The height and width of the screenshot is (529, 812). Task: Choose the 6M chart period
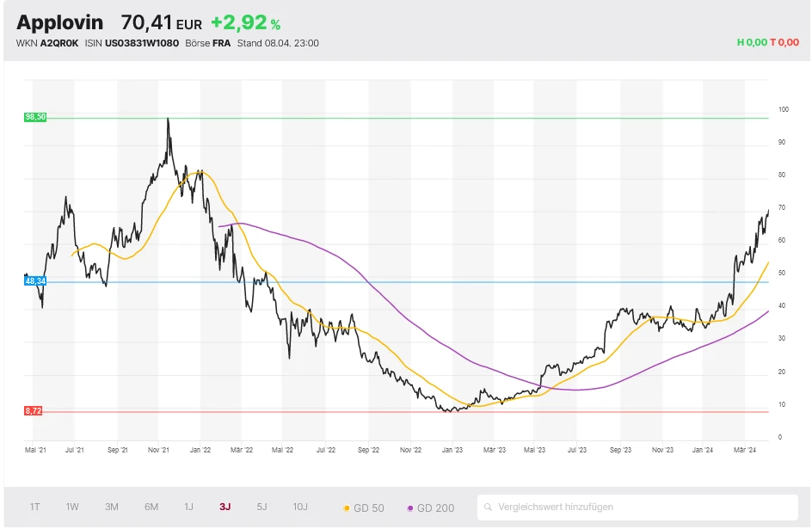pyautogui.click(x=151, y=507)
